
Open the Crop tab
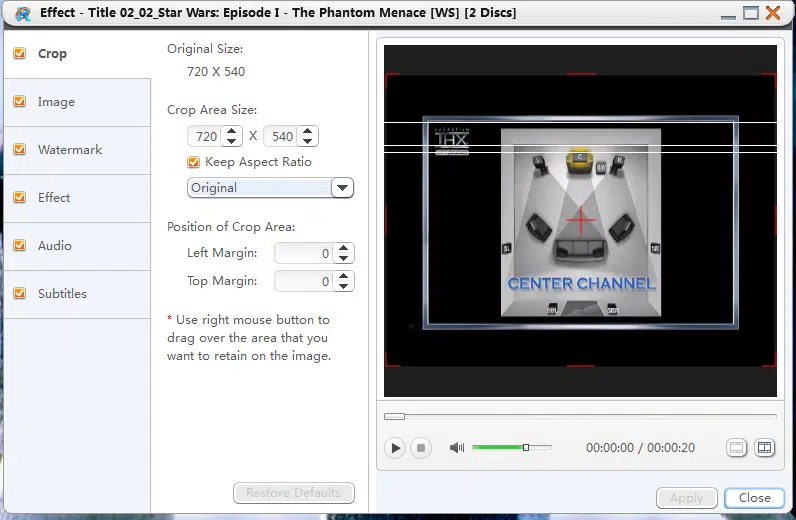[x=77, y=54]
